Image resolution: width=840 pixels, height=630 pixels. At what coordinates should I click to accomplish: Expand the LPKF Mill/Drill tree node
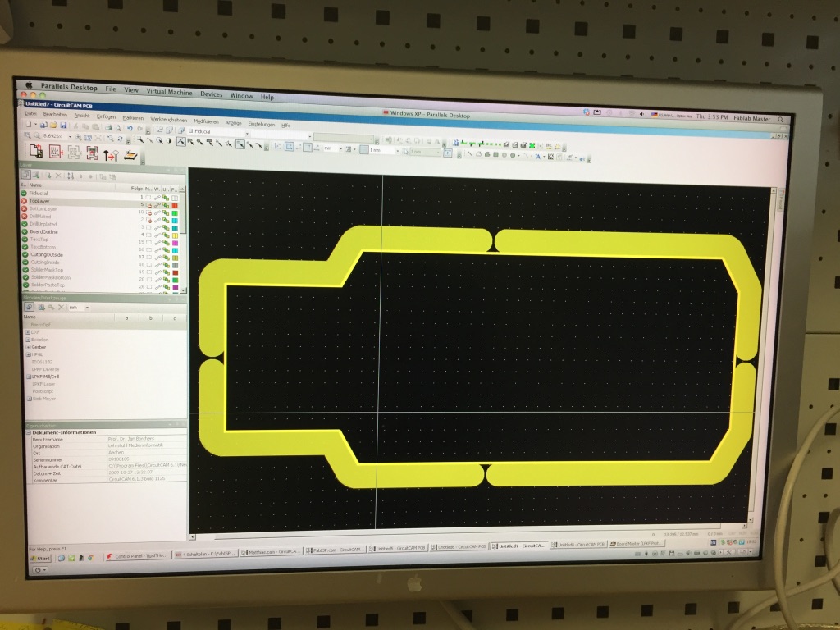click(x=29, y=377)
